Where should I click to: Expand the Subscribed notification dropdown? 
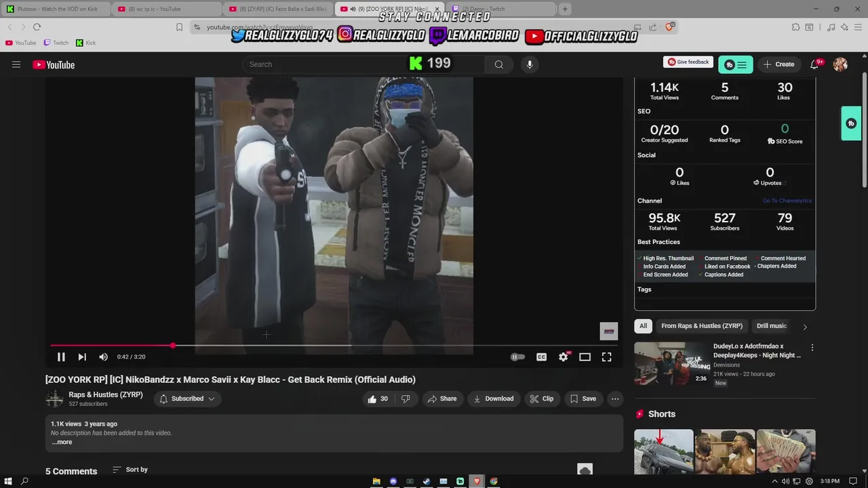pyautogui.click(x=187, y=399)
